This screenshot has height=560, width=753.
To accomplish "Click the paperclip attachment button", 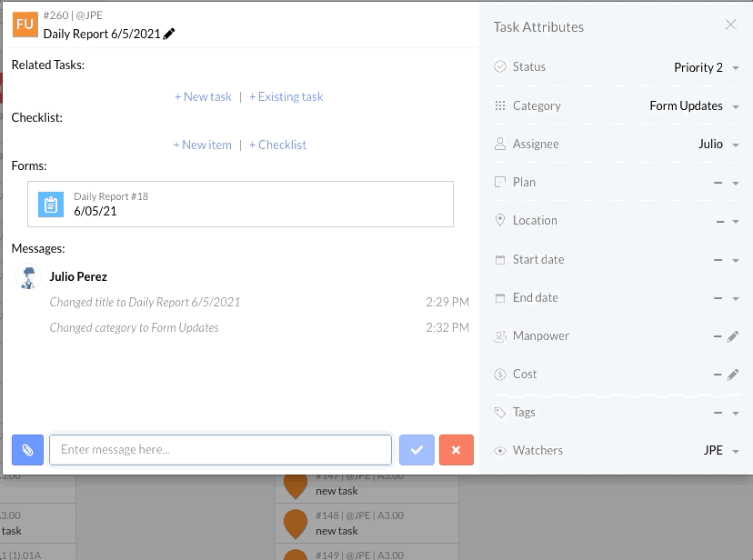I will pos(28,449).
